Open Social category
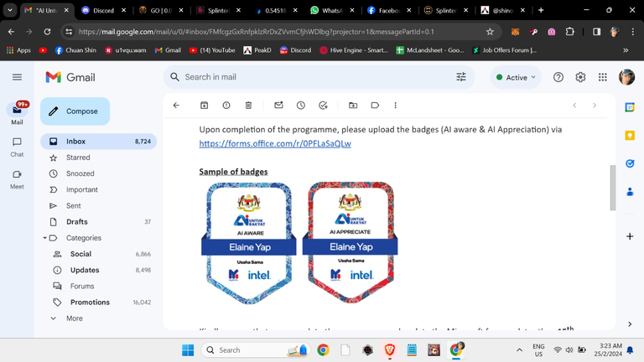The height and width of the screenshot is (362, 644). coord(99,254)
